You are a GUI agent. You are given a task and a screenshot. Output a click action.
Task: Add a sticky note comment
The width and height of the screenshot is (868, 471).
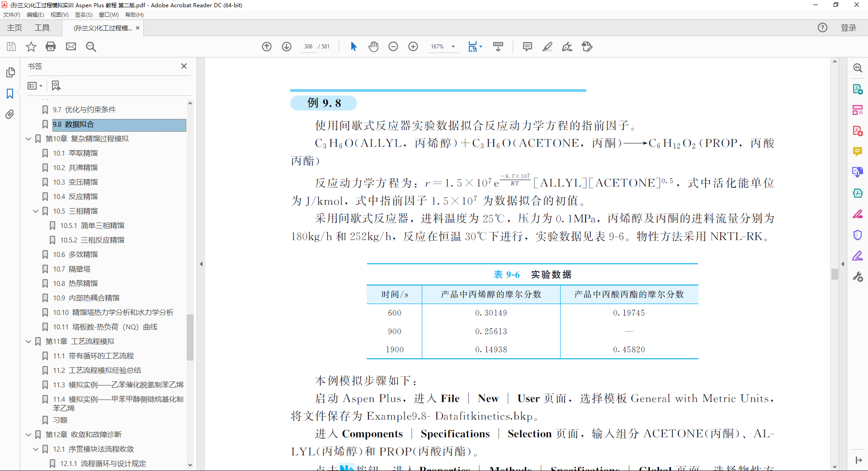coord(527,47)
